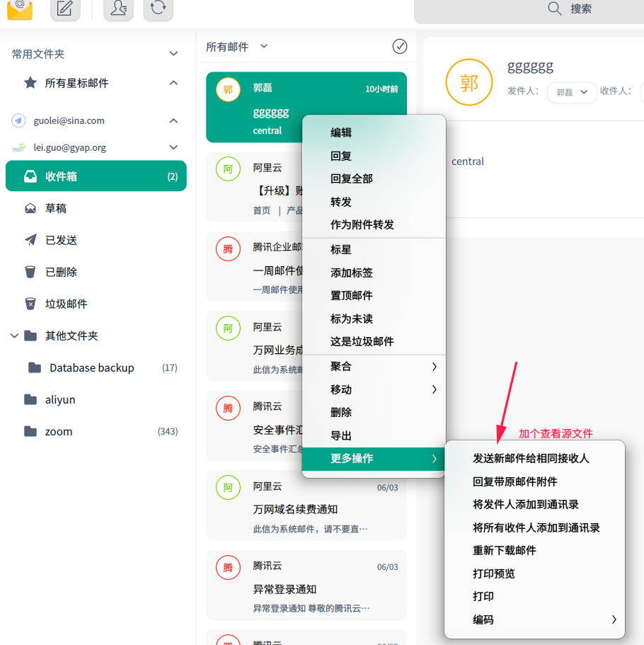
Task: Click the lei.guo@gyap.org account icon
Action: (x=18, y=147)
